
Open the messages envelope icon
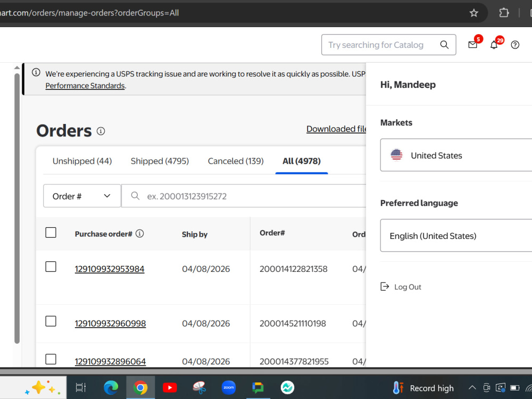coord(472,45)
